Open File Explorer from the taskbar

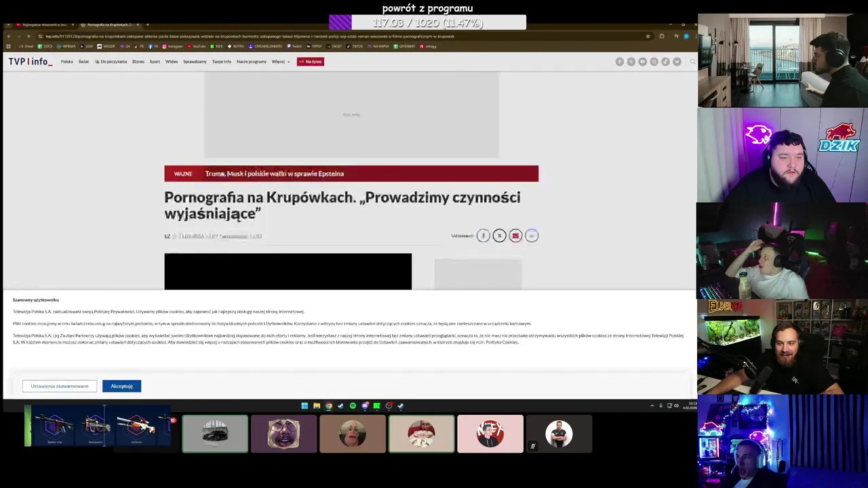click(317, 406)
